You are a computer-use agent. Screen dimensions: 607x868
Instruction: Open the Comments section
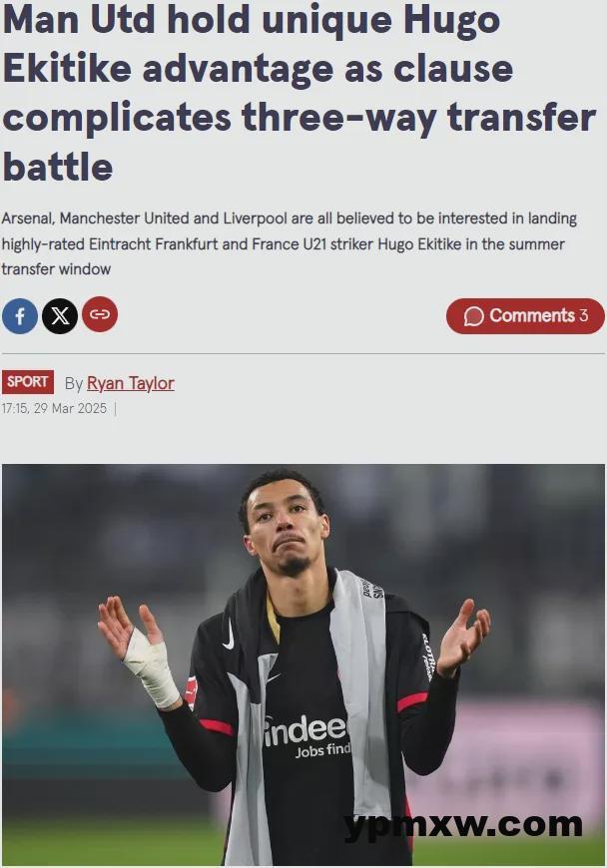(525, 316)
